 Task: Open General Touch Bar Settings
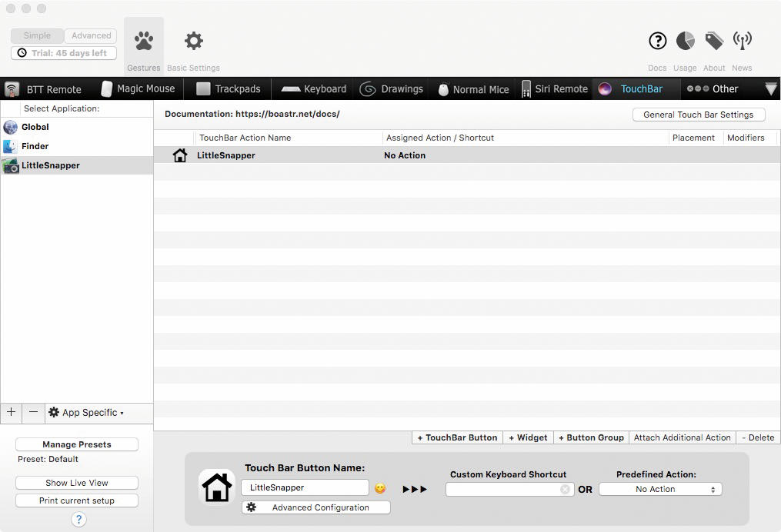(x=699, y=115)
